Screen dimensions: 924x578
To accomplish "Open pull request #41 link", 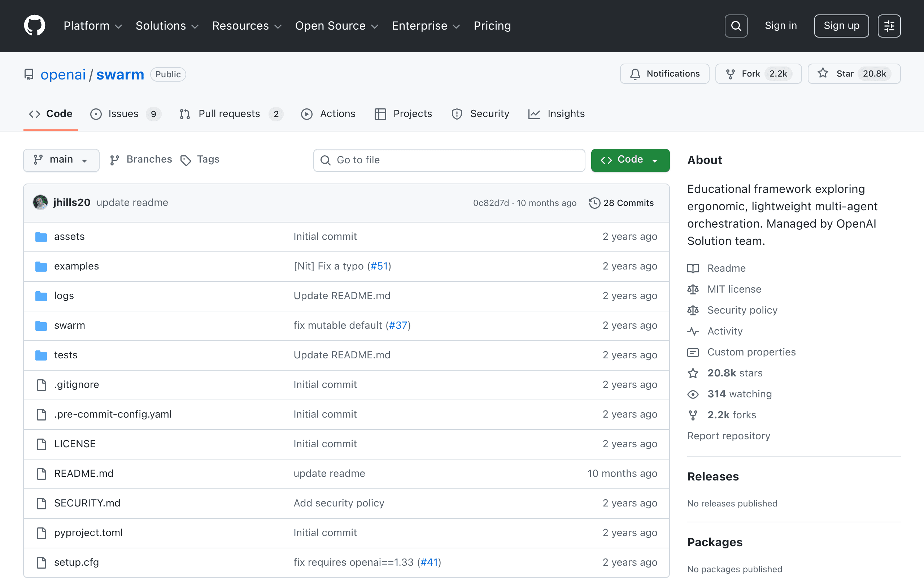I will click(x=429, y=562).
